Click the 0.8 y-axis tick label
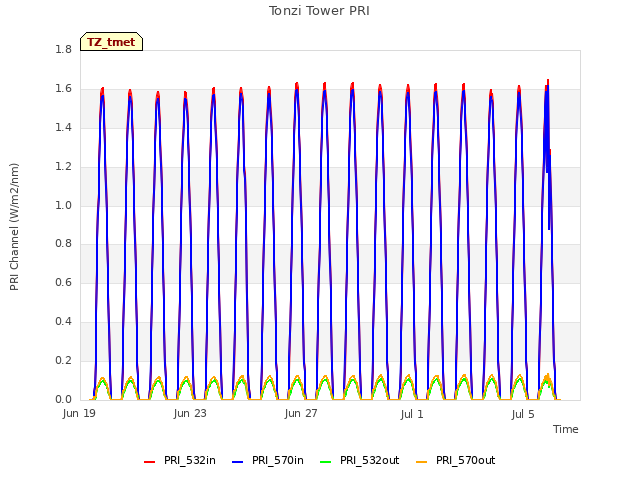Image resolution: width=640 pixels, height=480 pixels. pos(64,244)
